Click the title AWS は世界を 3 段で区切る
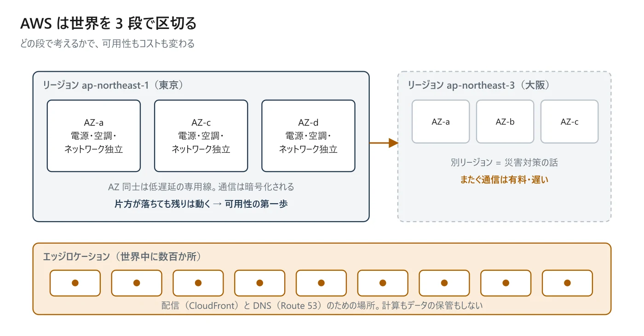Image resolution: width=644 pixels, height=336 pixels. tap(109, 23)
